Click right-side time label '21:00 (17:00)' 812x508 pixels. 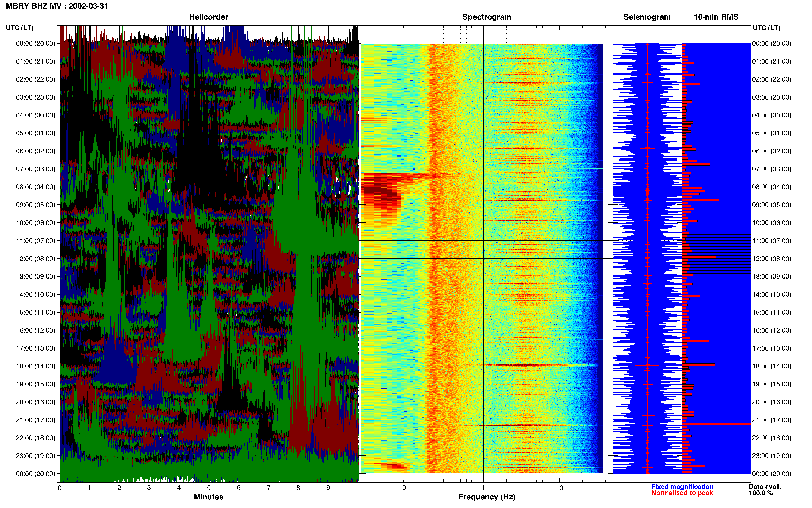tap(772, 420)
